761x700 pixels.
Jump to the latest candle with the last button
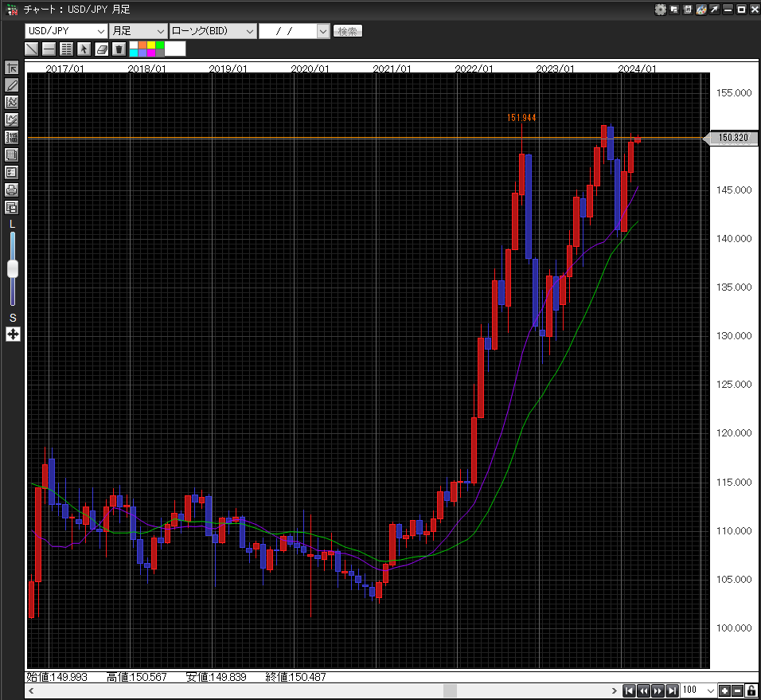[673, 690]
